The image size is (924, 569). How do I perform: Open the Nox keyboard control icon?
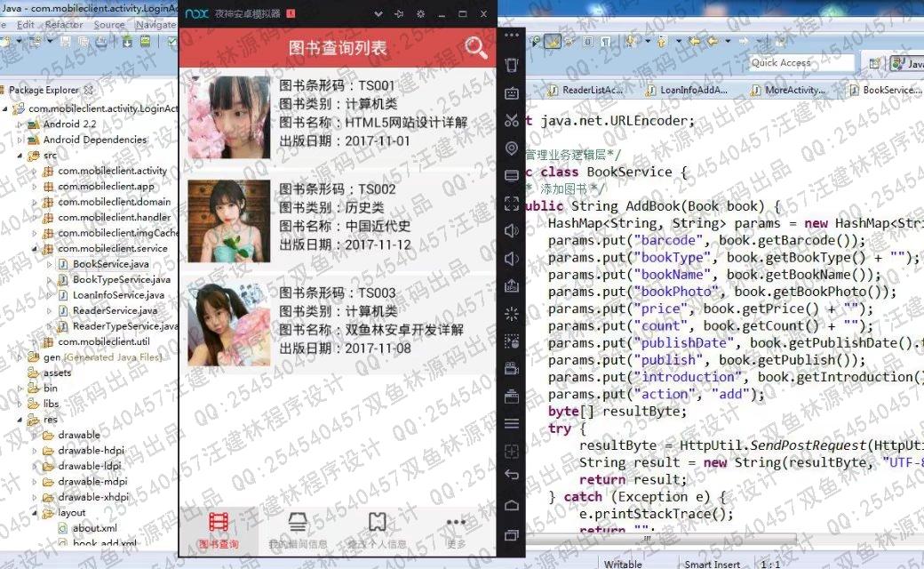pos(512,93)
